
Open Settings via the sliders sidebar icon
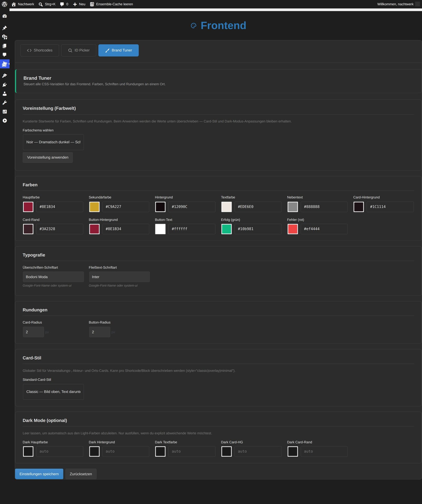point(4,112)
